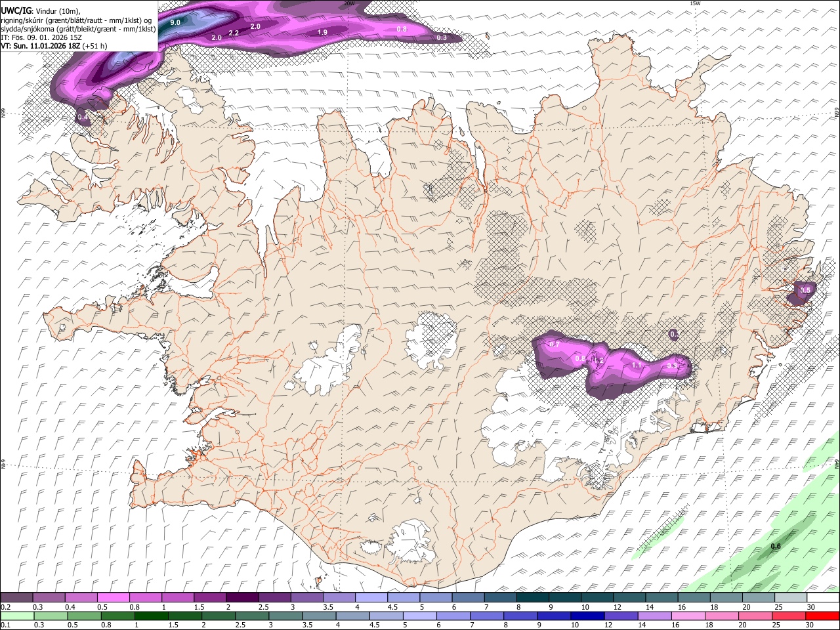Pick the red 30 swatch in rain legend

coord(822,616)
